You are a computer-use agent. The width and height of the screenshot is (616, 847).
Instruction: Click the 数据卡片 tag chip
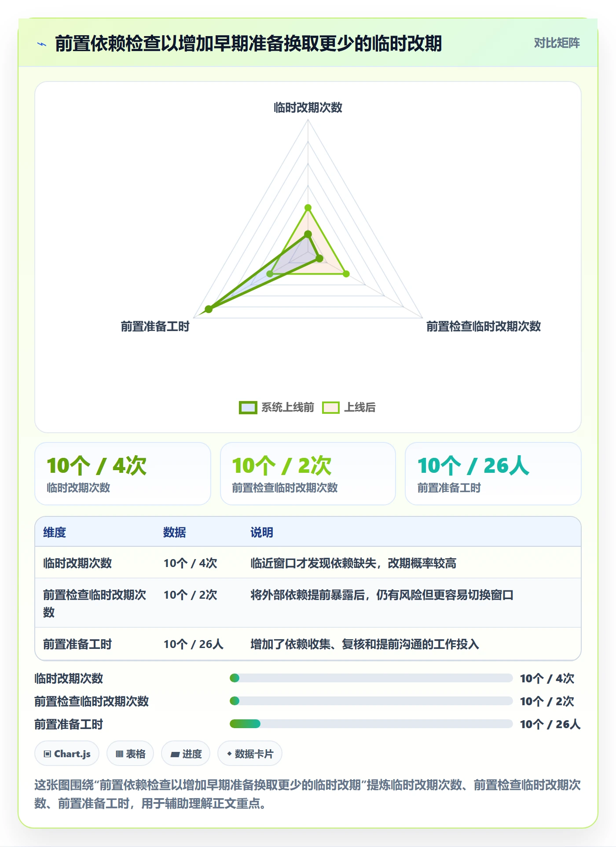tap(250, 754)
